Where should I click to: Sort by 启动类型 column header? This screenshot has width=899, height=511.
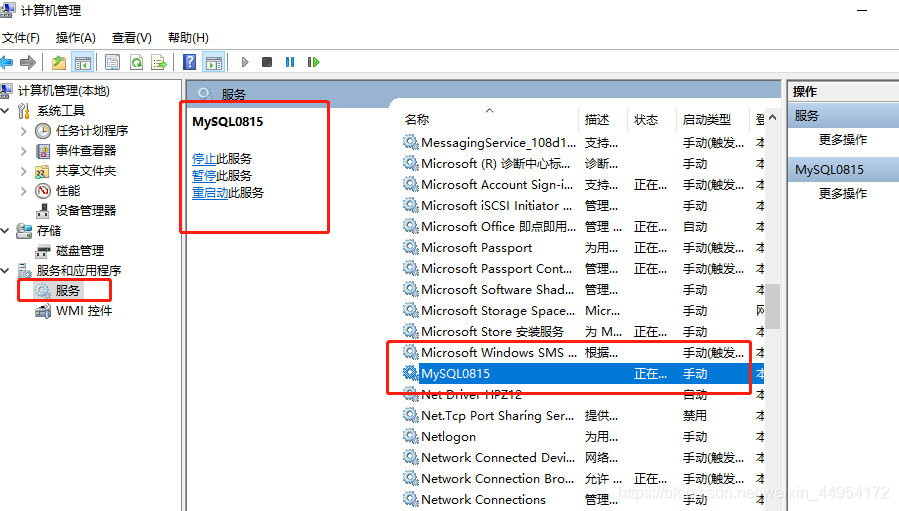706,119
